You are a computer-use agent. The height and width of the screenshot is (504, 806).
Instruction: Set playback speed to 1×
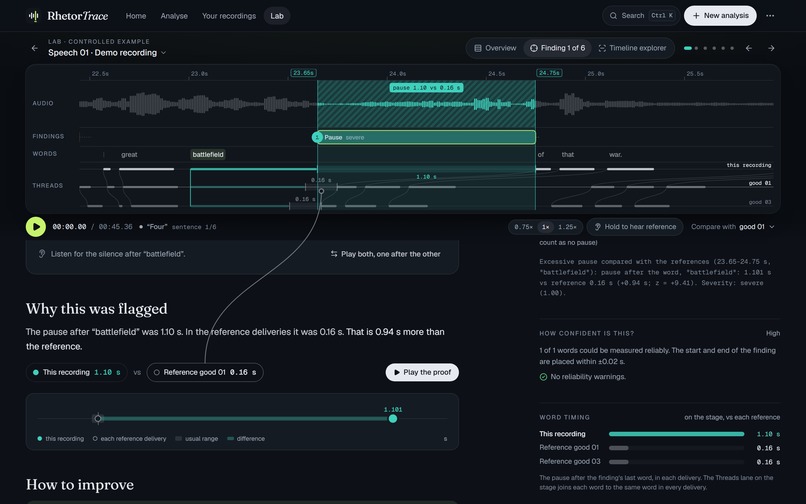[x=545, y=227]
